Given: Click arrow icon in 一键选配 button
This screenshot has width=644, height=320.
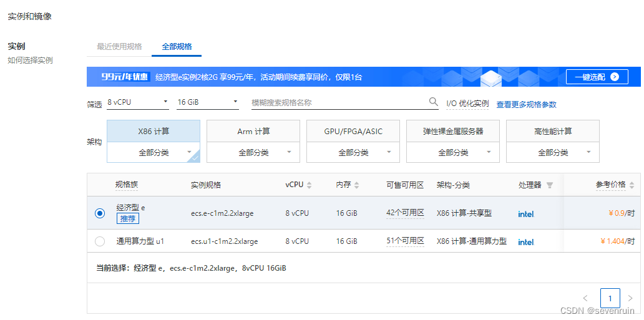Looking at the screenshot, I should click(615, 77).
